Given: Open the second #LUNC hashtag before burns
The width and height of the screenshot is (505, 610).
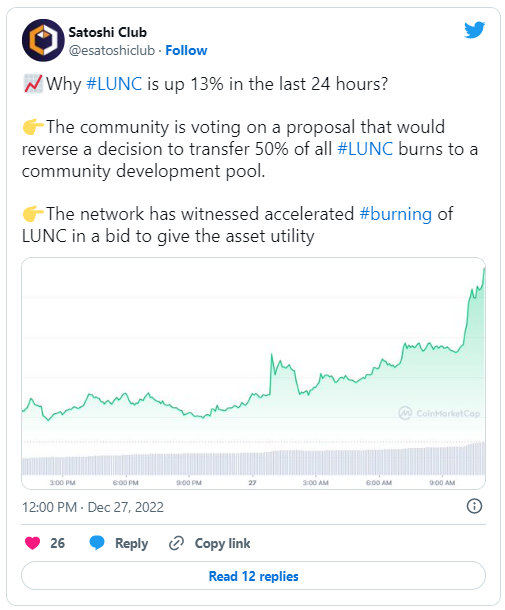Looking at the screenshot, I should click(x=365, y=149).
